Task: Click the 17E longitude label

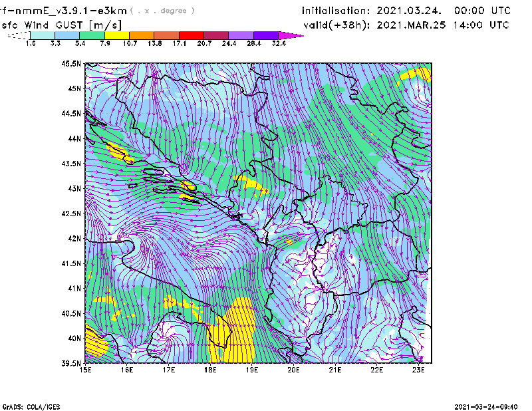Action: tap(169, 370)
